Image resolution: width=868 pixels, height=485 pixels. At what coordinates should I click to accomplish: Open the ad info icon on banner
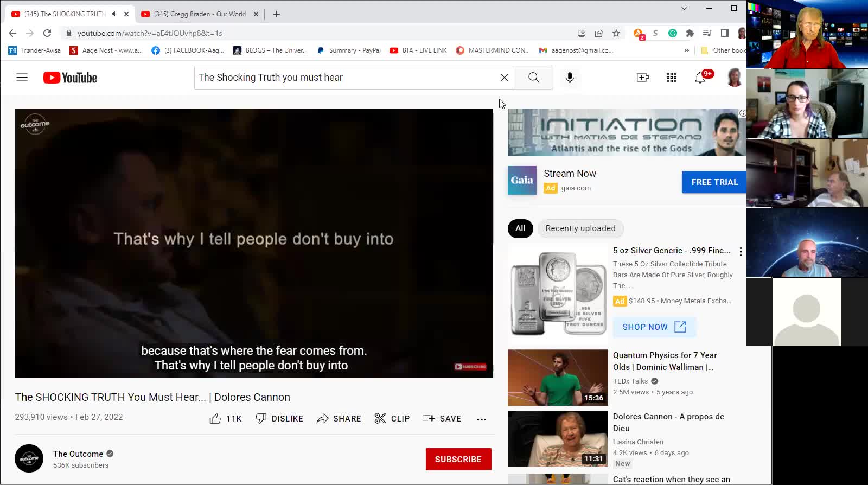743,113
